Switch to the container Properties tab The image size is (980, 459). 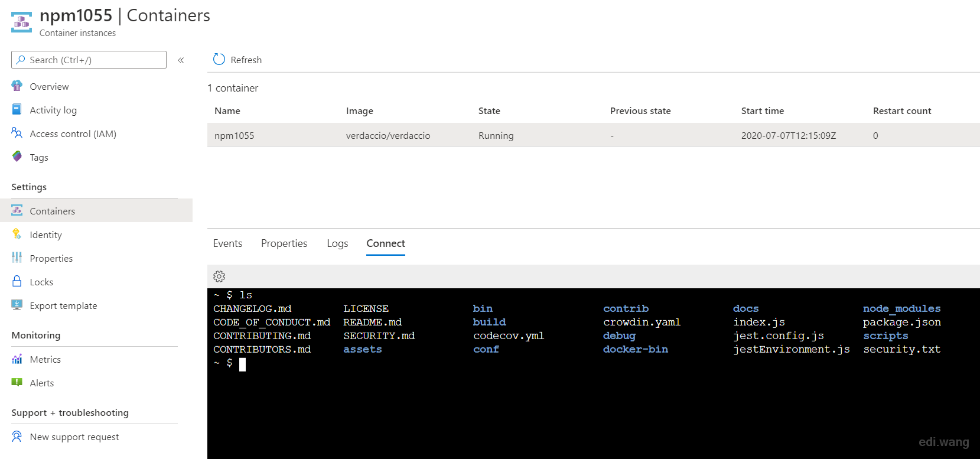coord(284,243)
